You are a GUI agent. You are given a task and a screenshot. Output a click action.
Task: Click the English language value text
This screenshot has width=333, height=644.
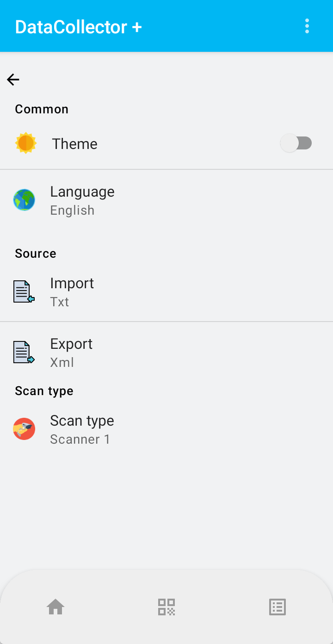72,211
